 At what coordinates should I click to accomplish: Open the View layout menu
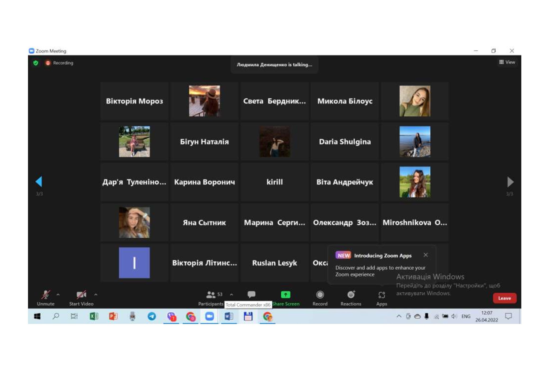507,62
